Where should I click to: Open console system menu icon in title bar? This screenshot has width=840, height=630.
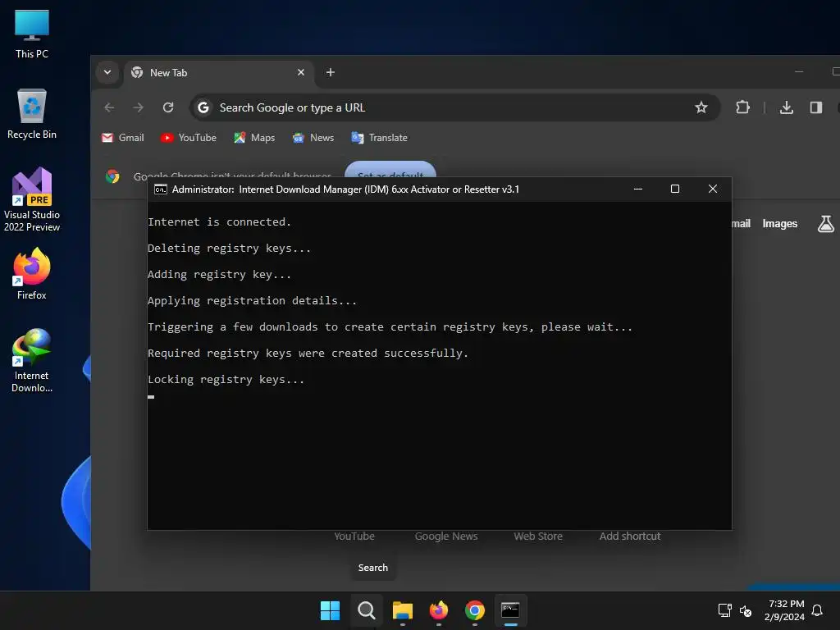tap(160, 189)
